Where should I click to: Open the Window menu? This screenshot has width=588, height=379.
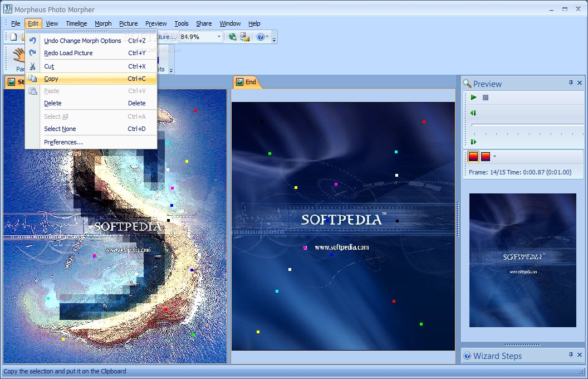(x=230, y=23)
